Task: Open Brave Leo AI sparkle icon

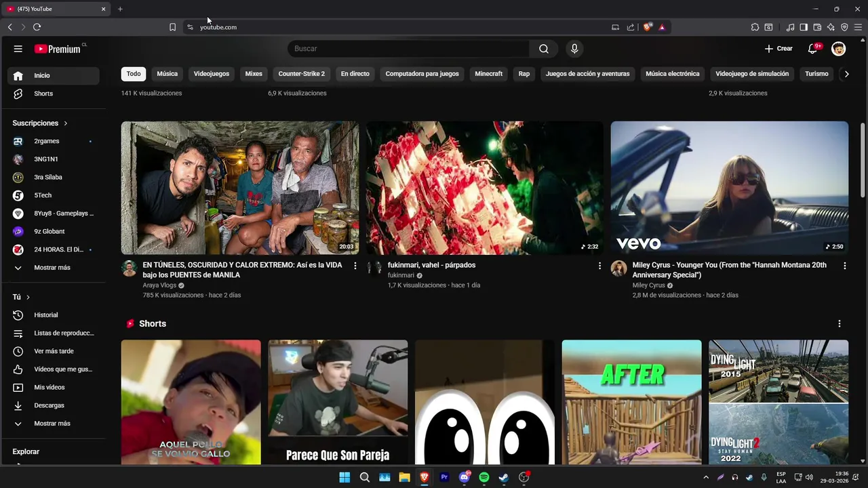Action: coord(831,27)
